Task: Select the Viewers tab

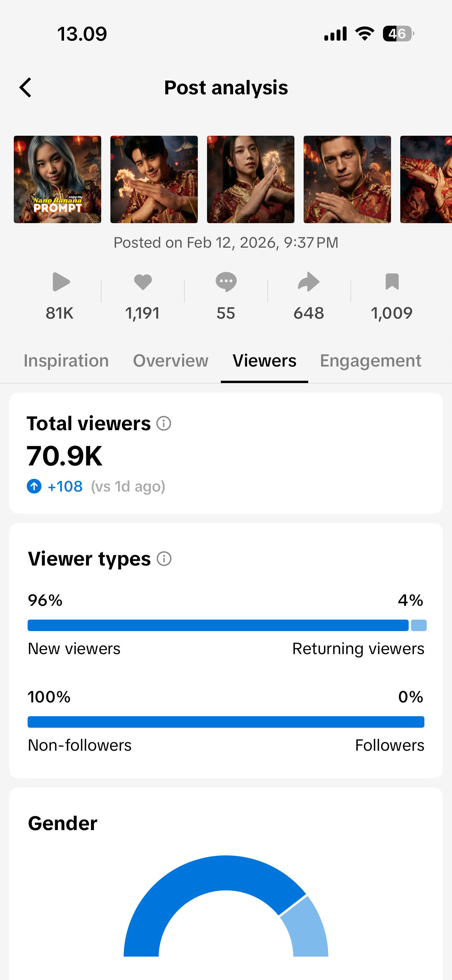Action: point(265,361)
